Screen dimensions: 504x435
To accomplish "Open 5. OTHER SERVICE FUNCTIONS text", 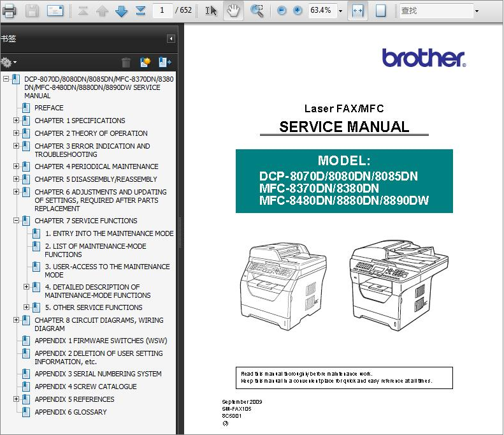I will tap(94, 307).
